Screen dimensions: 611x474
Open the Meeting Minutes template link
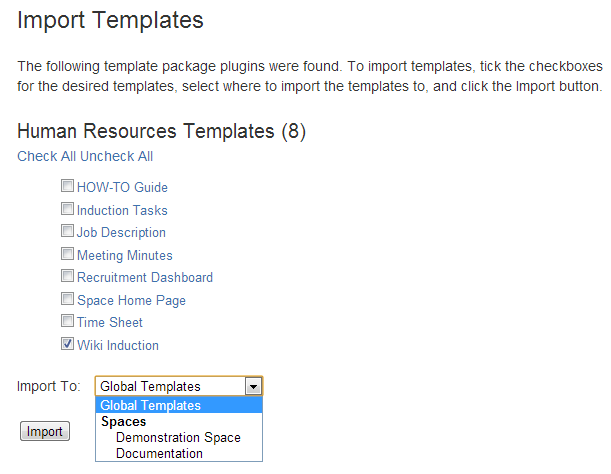pyautogui.click(x=125, y=255)
